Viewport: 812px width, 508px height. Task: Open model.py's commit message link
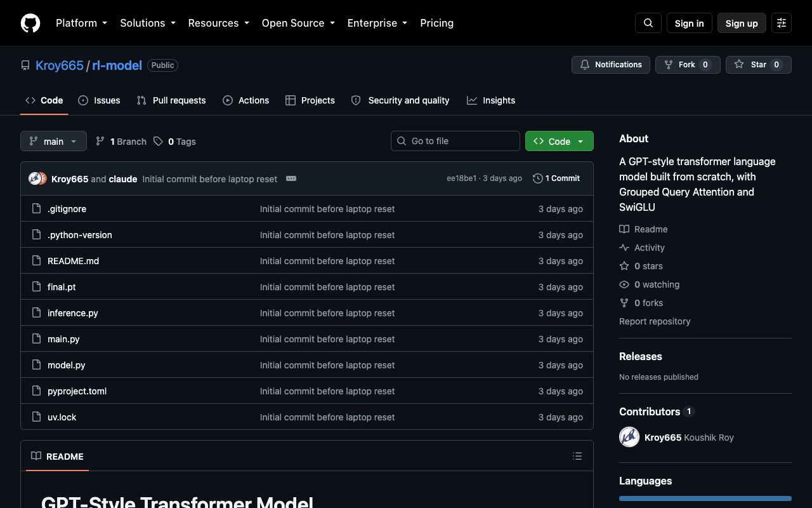[x=327, y=365]
